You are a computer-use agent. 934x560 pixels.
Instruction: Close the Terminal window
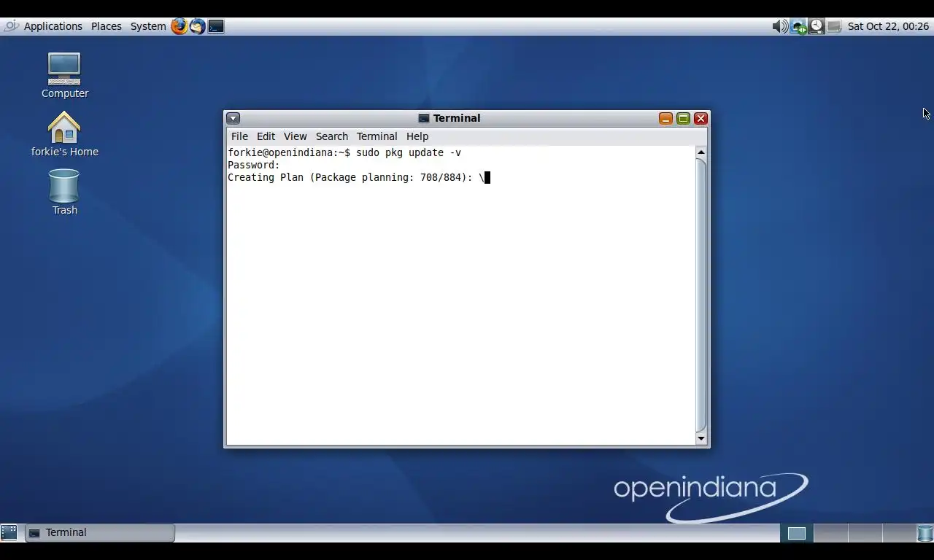pyautogui.click(x=700, y=118)
